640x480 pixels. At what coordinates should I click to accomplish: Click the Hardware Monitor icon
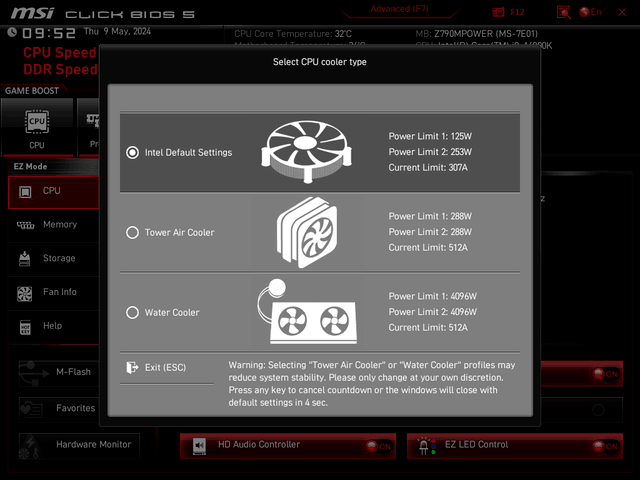click(x=30, y=447)
